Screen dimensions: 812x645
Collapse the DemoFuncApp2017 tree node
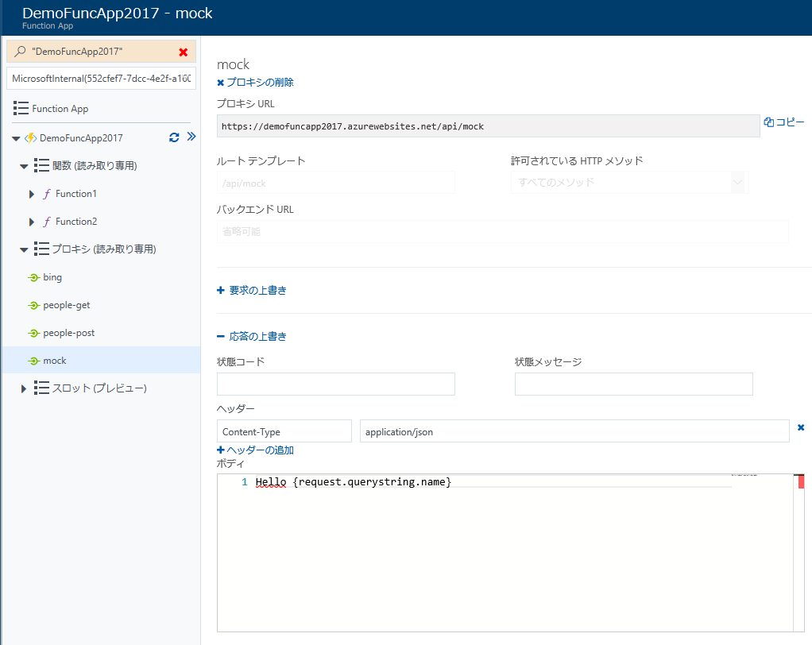16,138
